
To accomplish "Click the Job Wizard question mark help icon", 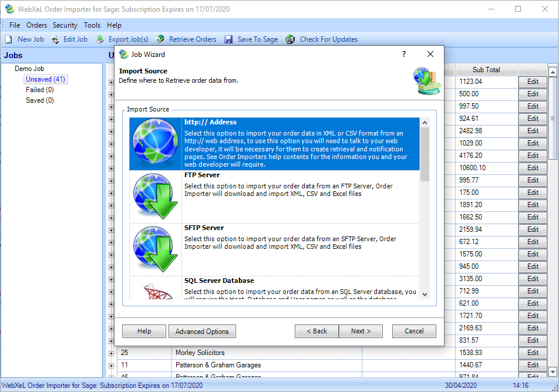I will click(x=404, y=54).
